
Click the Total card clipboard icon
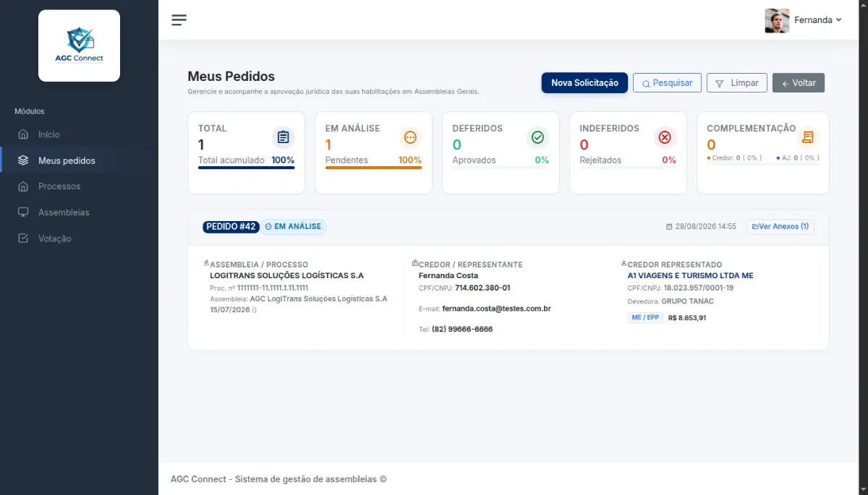point(284,137)
